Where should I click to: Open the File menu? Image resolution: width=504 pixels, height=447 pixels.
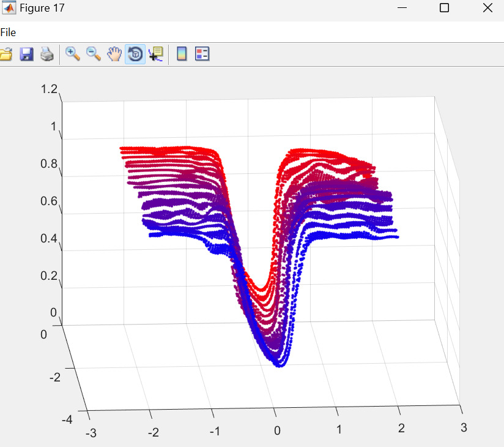[9, 32]
